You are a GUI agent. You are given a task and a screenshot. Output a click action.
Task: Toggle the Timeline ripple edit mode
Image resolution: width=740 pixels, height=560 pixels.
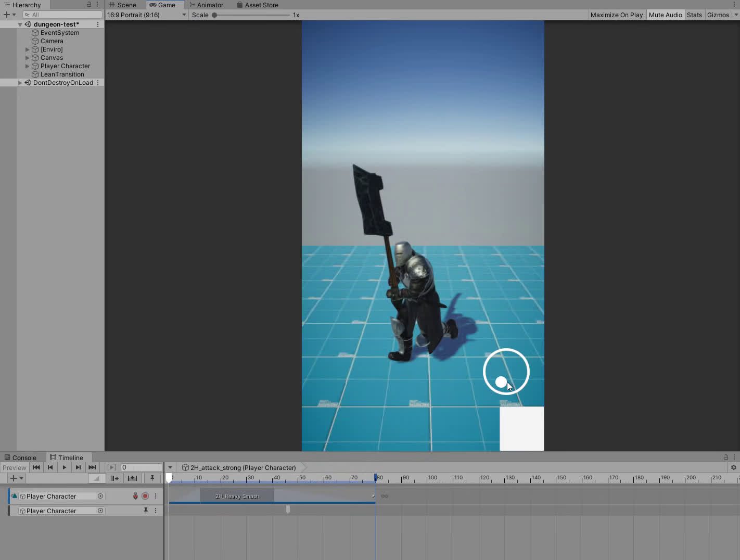[x=114, y=478]
